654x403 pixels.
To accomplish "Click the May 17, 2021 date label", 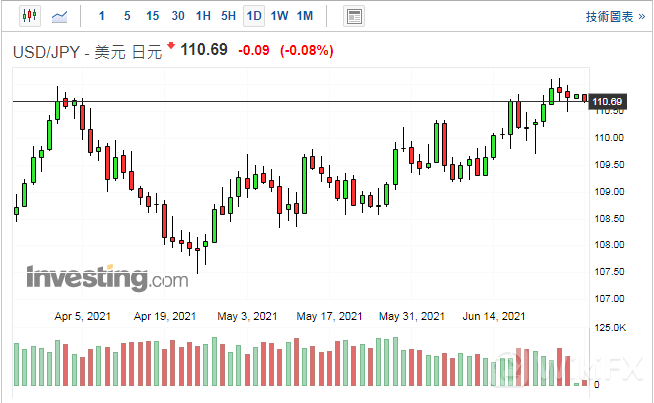I will [329, 317].
